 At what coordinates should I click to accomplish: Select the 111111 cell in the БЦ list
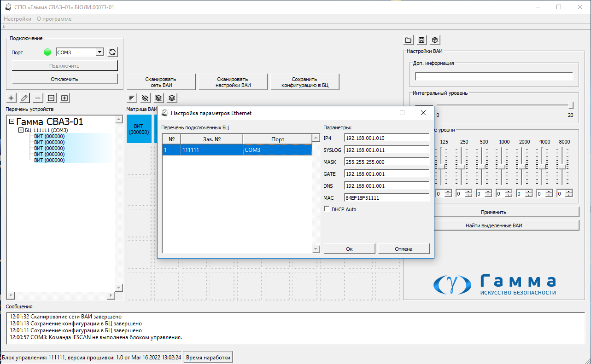[211, 150]
